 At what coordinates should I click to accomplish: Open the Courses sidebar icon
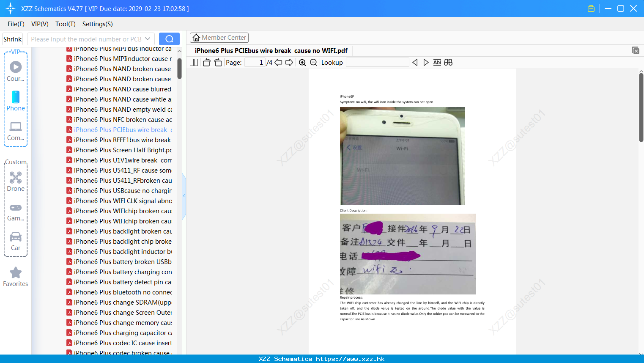[16, 71]
